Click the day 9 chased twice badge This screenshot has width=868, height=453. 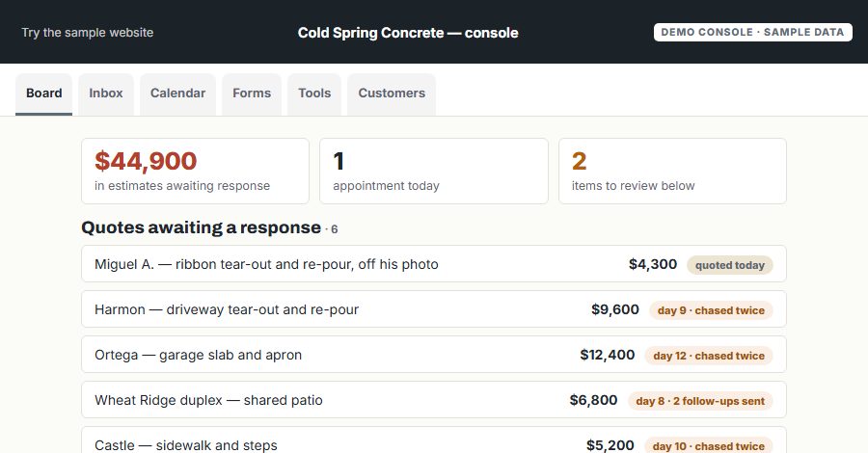(711, 310)
